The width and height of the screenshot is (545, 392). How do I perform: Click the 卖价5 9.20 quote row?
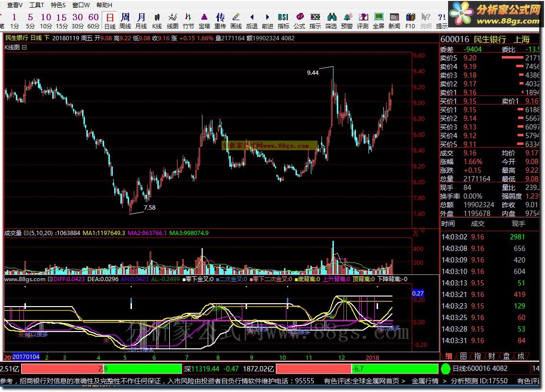click(x=490, y=58)
